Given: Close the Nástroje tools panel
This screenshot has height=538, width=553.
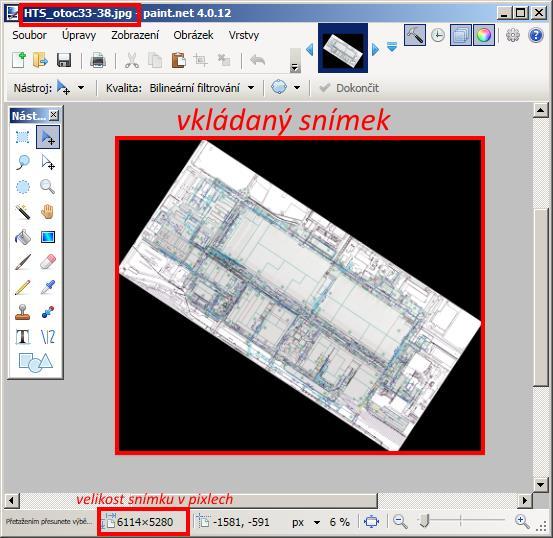Looking at the screenshot, I should coord(53,115).
